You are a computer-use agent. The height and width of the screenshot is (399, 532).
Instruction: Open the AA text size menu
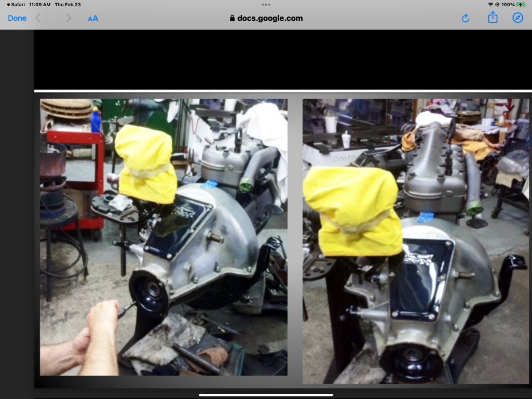click(x=93, y=18)
